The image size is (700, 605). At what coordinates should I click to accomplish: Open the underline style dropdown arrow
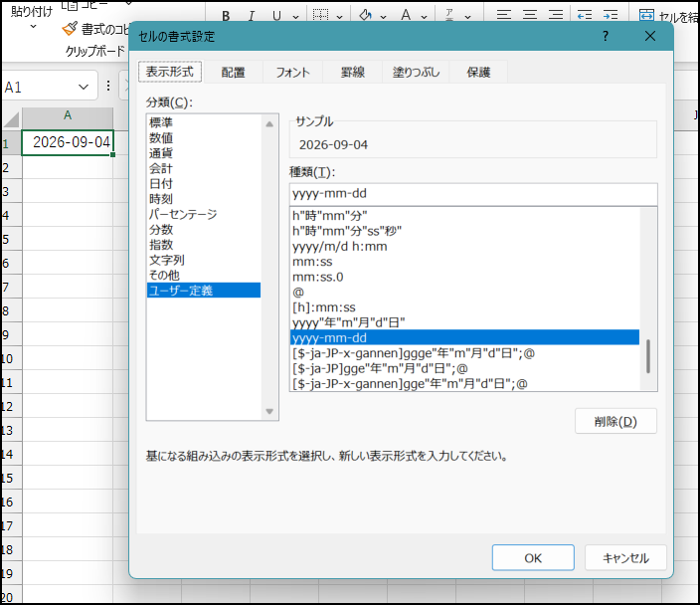pos(295,17)
